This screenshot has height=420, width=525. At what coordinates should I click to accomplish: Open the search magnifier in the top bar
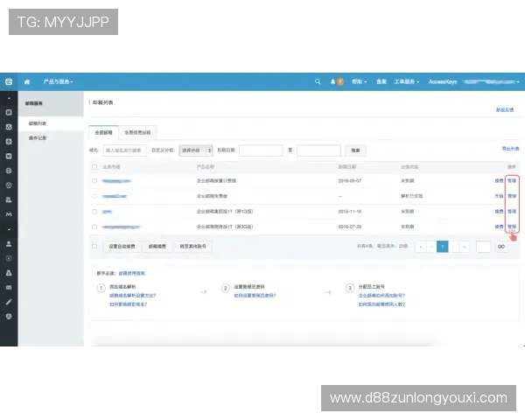[318, 81]
